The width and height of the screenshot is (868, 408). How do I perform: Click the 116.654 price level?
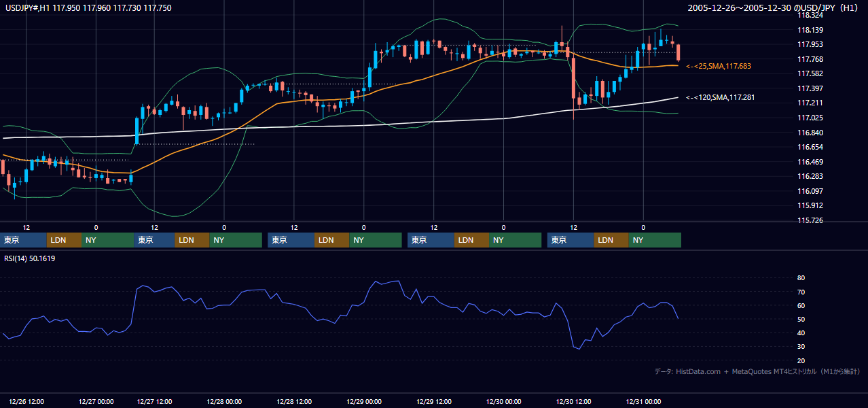[811, 147]
